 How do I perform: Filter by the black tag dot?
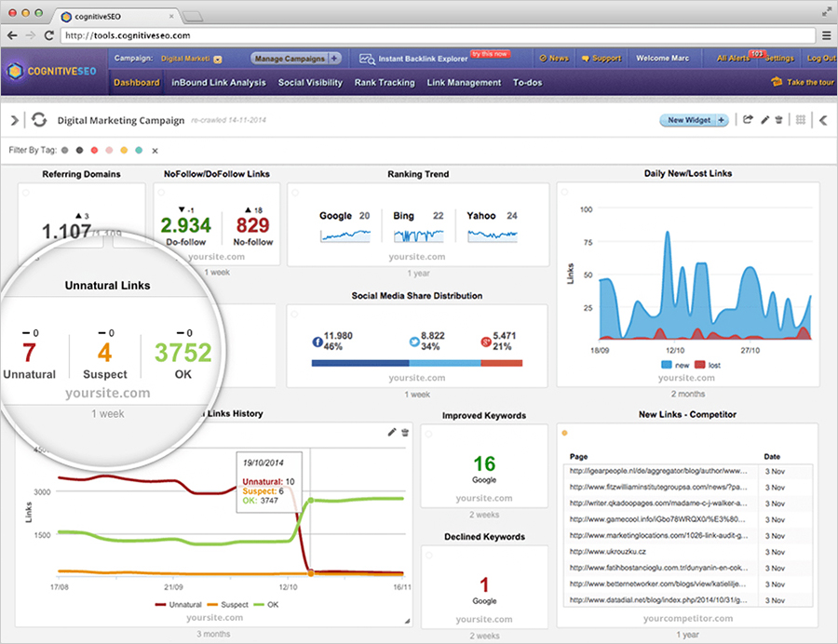(80, 151)
